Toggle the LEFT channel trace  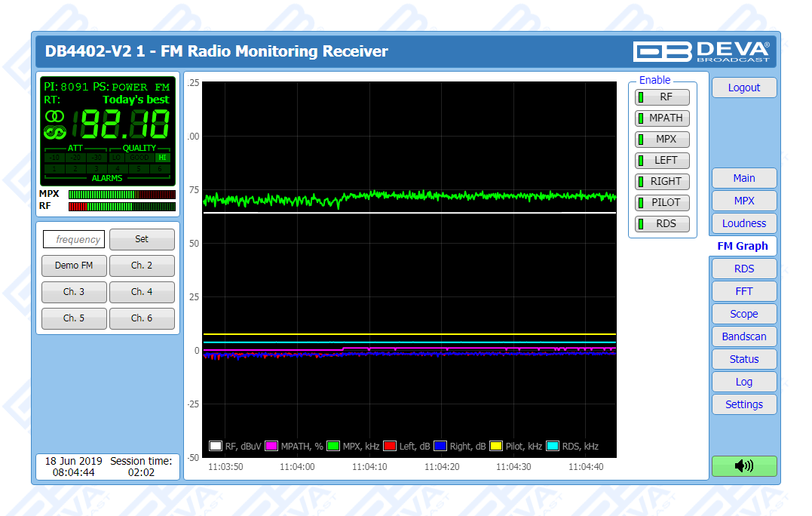click(662, 161)
